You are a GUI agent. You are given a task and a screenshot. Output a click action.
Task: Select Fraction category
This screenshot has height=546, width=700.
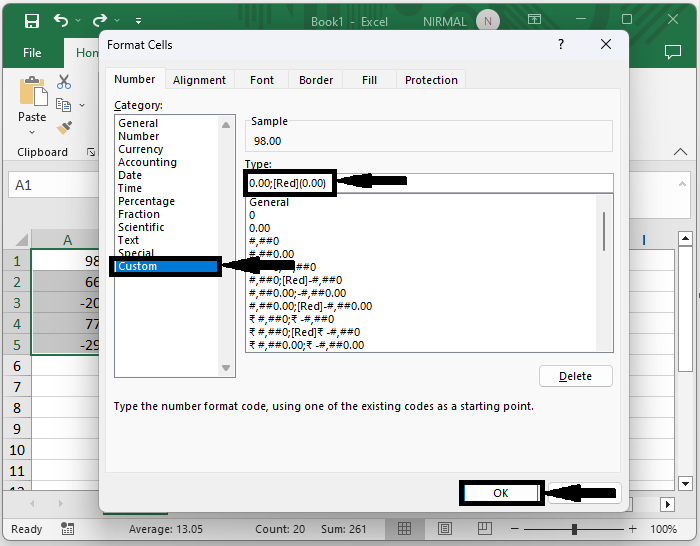[x=139, y=214]
